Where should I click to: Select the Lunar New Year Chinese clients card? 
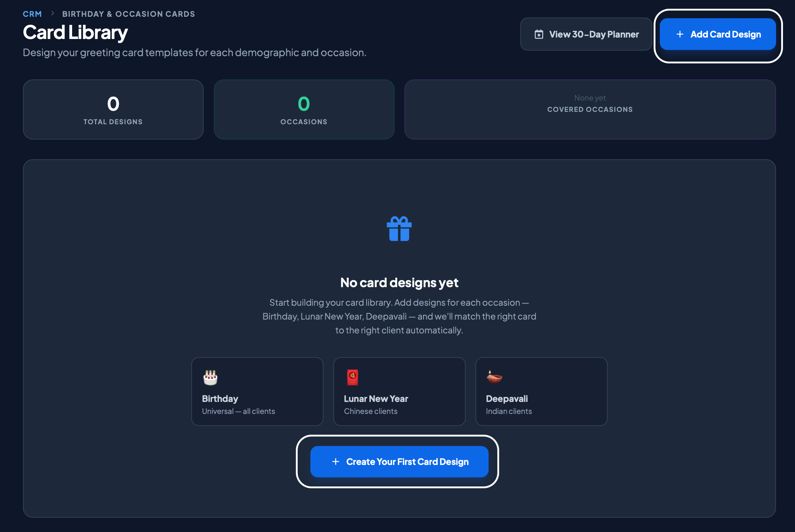pyautogui.click(x=399, y=391)
